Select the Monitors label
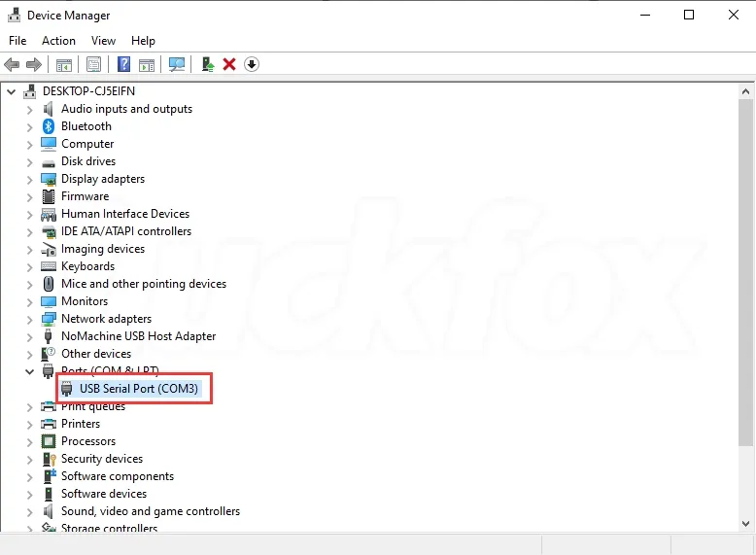The width and height of the screenshot is (756, 555). [85, 301]
